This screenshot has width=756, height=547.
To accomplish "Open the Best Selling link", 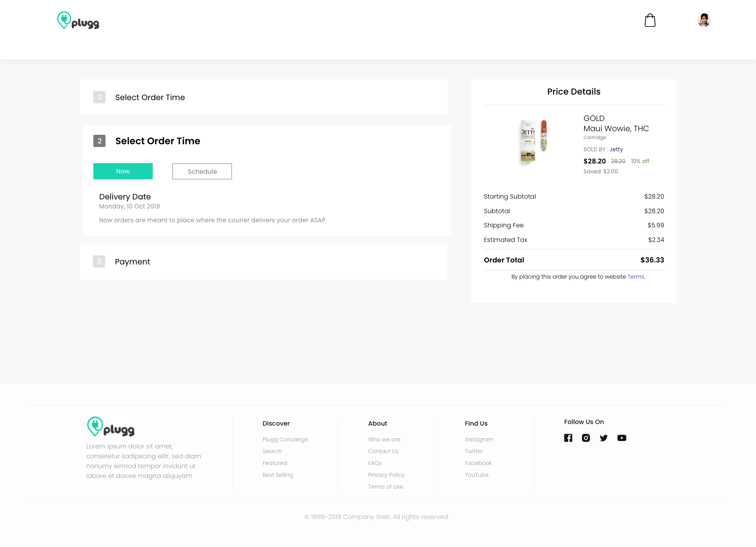I will (x=278, y=475).
